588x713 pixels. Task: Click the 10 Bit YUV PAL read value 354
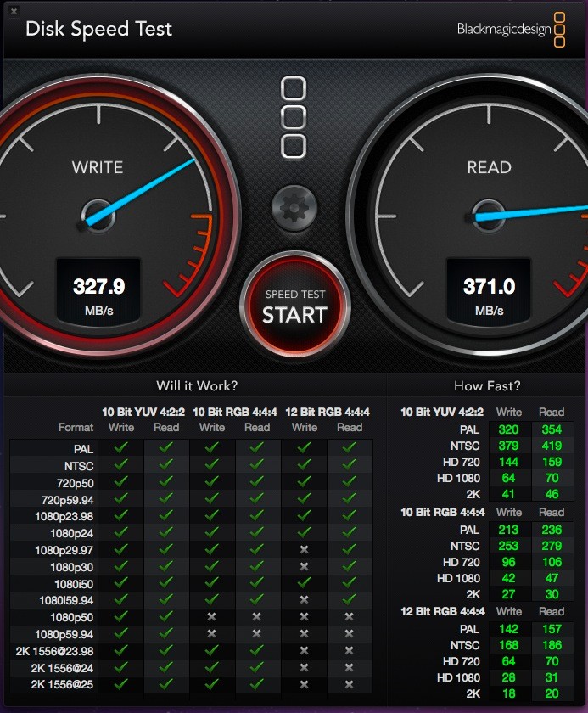552,429
